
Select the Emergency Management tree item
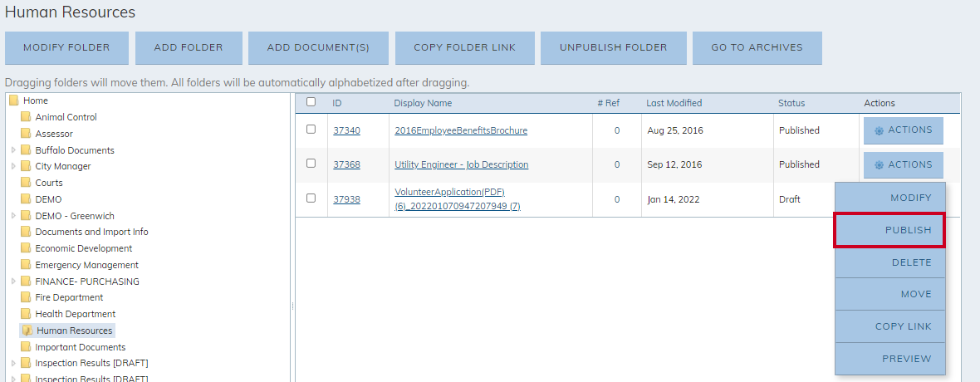[x=87, y=265]
